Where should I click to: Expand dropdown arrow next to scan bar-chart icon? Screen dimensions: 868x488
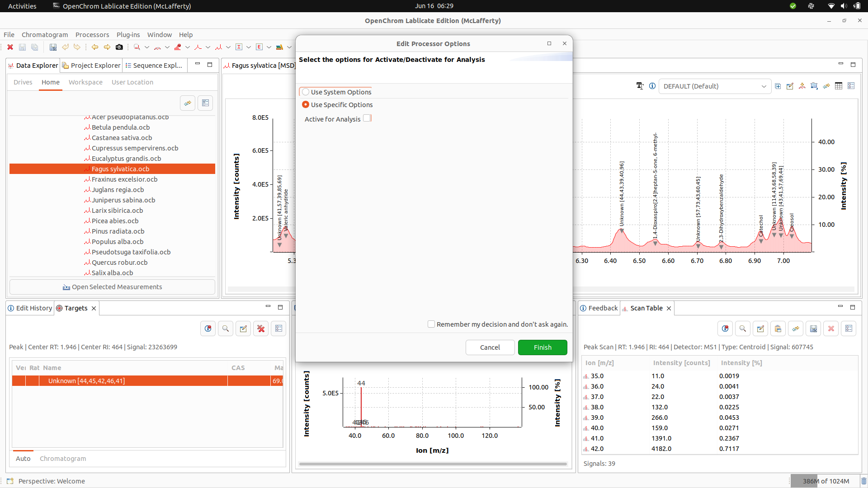(188, 47)
